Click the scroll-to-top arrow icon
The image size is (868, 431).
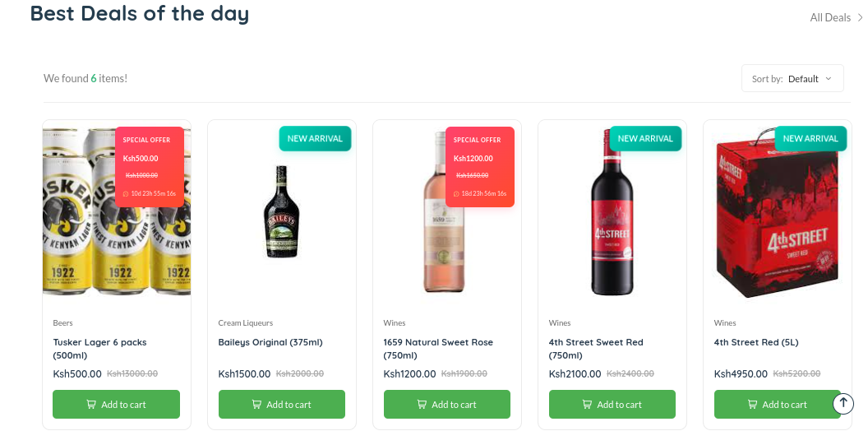(843, 403)
